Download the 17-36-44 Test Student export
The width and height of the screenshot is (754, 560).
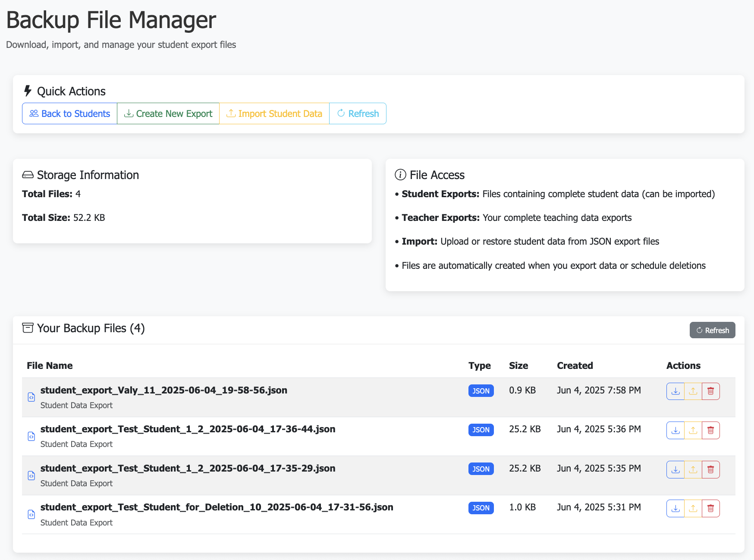(x=675, y=430)
